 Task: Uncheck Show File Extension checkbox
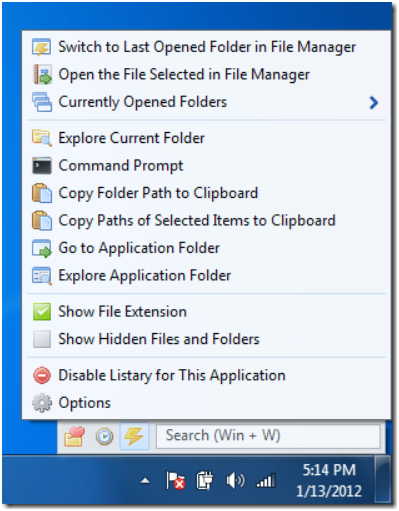(42, 312)
